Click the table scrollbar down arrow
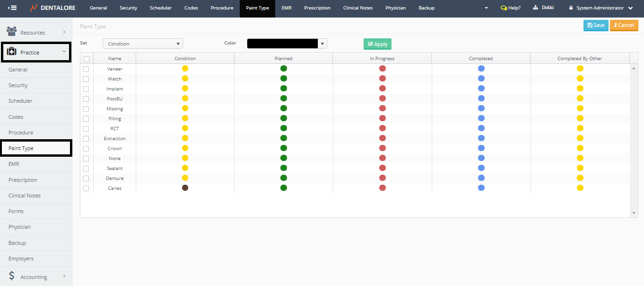The width and height of the screenshot is (644, 286). click(634, 214)
